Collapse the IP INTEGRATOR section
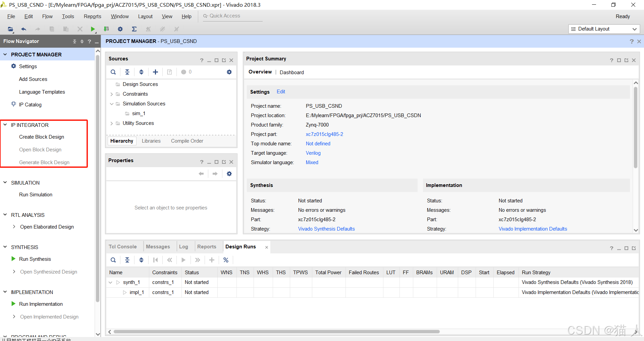Viewport: 644px width, 341px height. click(5, 125)
